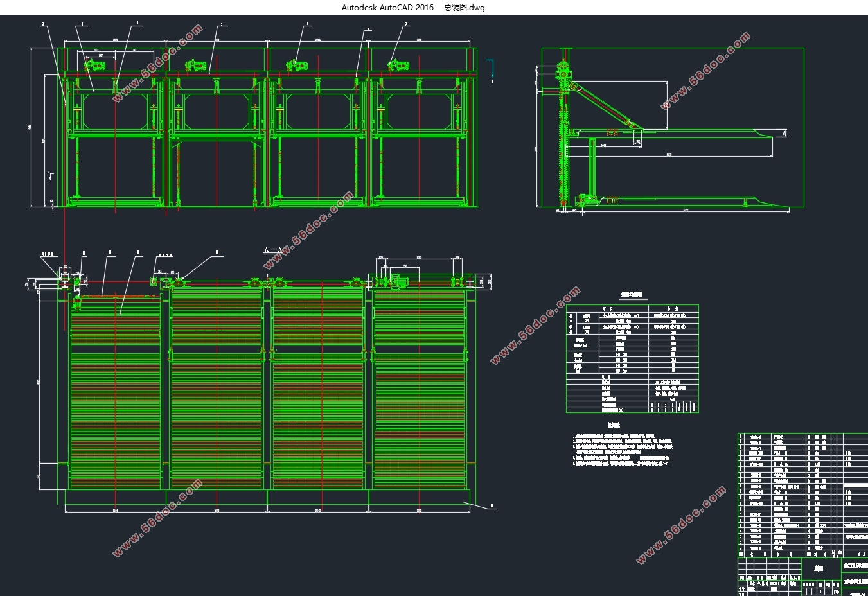Select the third pallet in the plan view
The height and width of the screenshot is (596, 868).
point(318,389)
